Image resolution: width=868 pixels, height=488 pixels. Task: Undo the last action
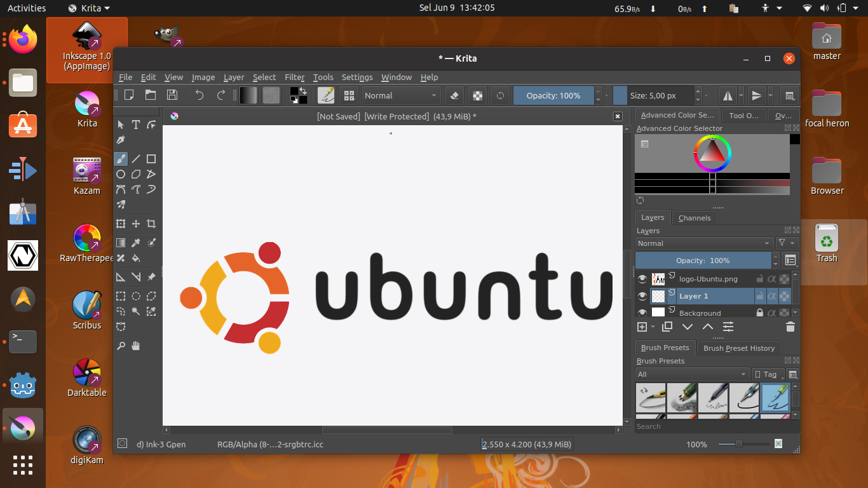pyautogui.click(x=200, y=95)
